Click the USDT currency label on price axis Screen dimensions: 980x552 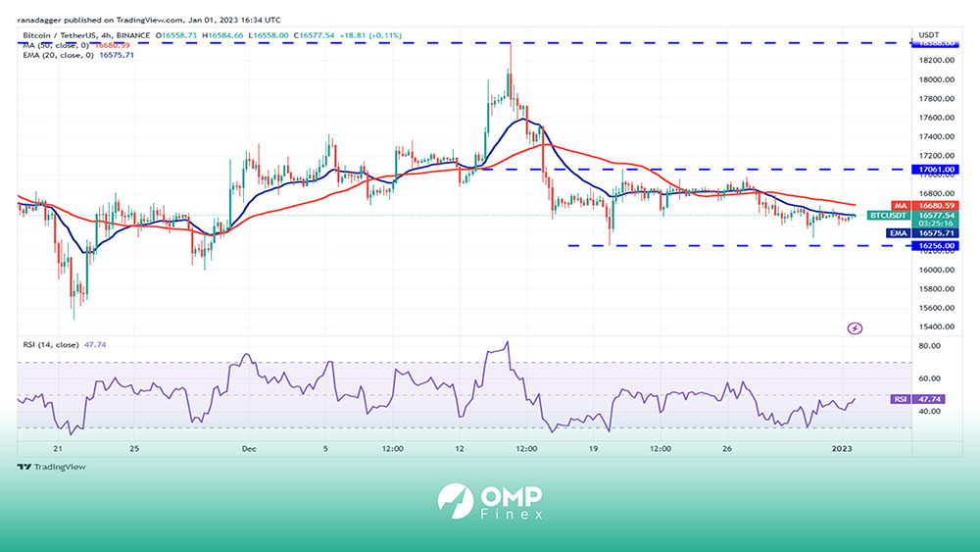click(929, 35)
